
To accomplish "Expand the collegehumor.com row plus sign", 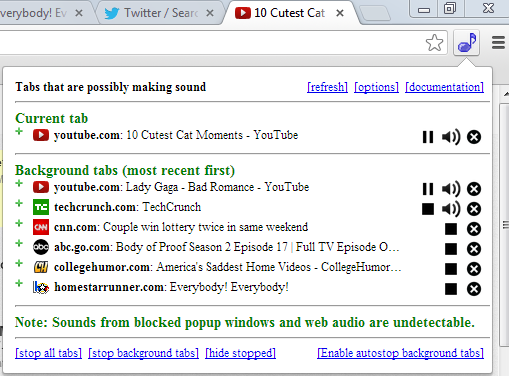I will click(x=19, y=263).
